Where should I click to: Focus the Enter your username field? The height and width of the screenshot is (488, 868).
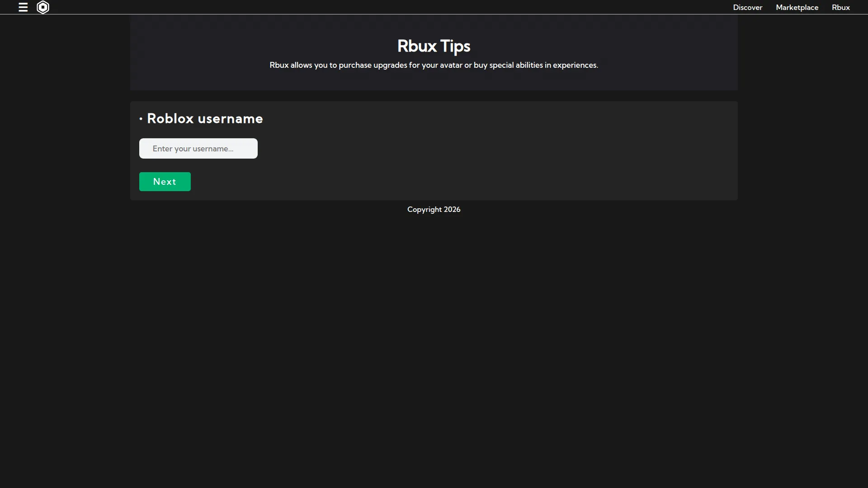click(x=198, y=148)
